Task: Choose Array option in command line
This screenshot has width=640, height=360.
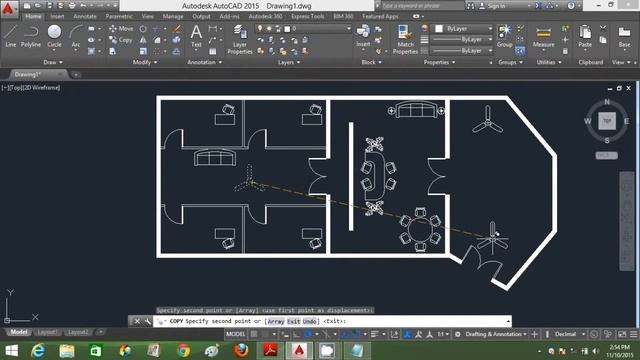Action: coord(276,321)
